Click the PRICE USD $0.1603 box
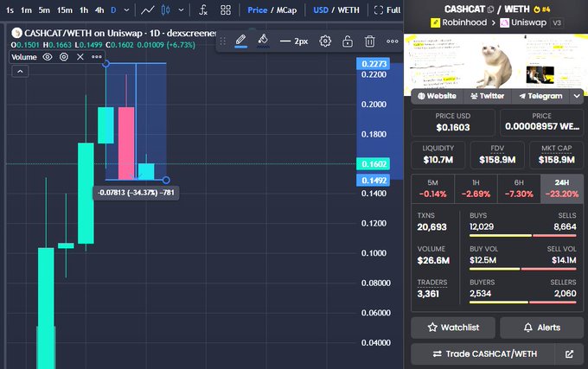 pos(453,123)
